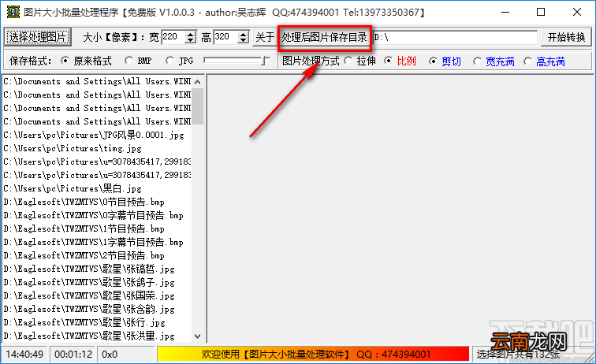Viewport: 596px width, 364px height.
Task: Increase height with up spinner arrow
Action: [x=244, y=34]
